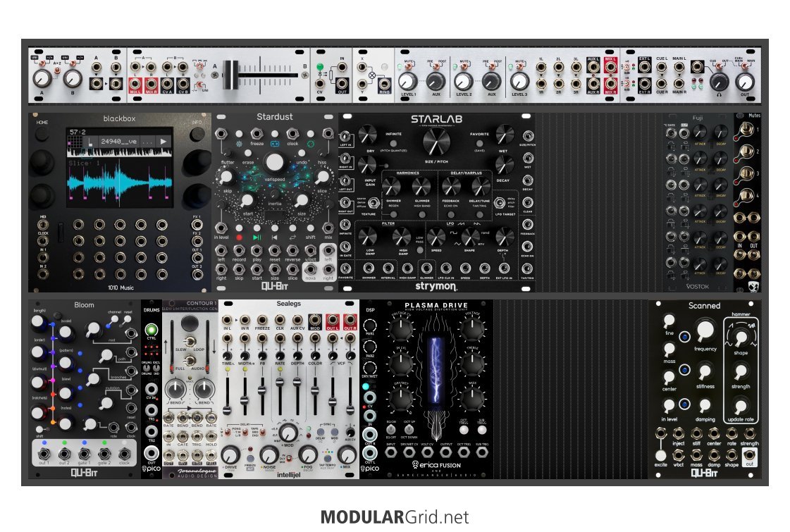Screen dimensions: 790x532
Task: Click the Starlab INFINITE button
Action: [x=393, y=143]
